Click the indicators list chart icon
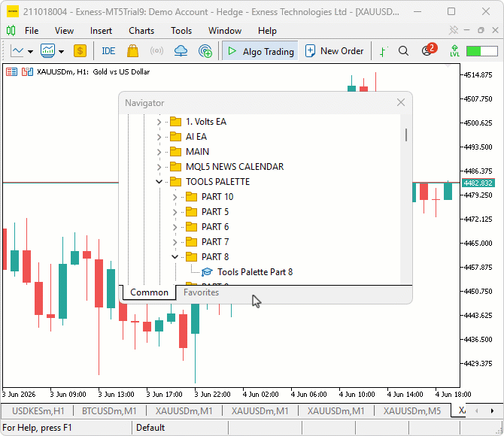The width and height of the screenshot is (504, 436). [47, 51]
